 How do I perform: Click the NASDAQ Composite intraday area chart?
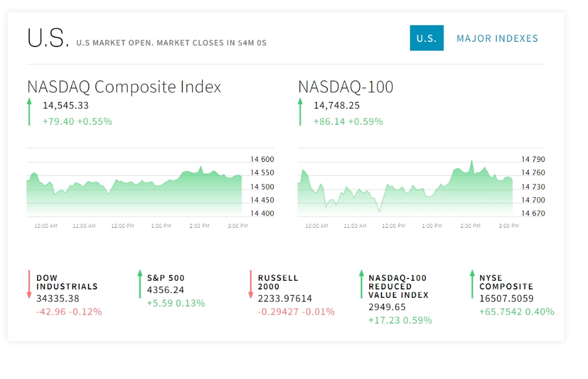point(134,191)
